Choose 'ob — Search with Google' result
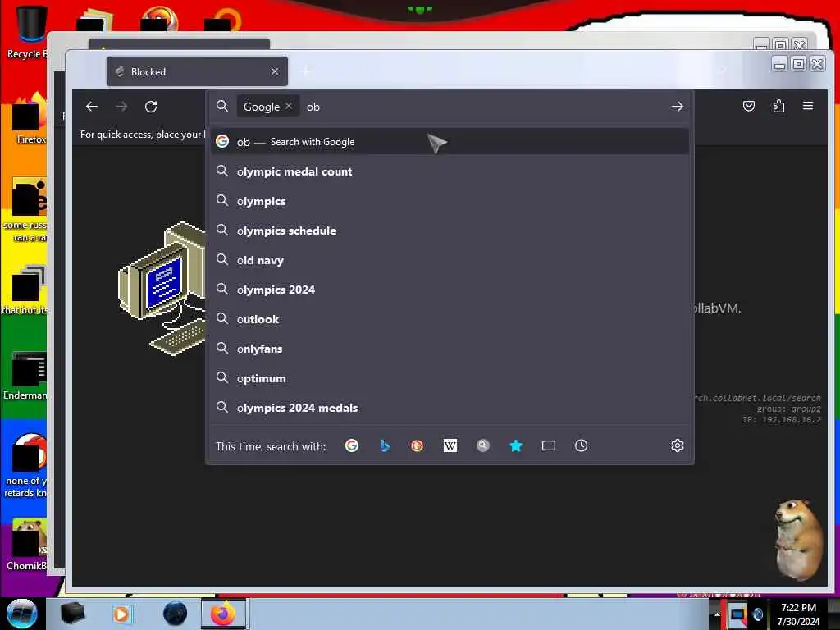 [x=450, y=141]
